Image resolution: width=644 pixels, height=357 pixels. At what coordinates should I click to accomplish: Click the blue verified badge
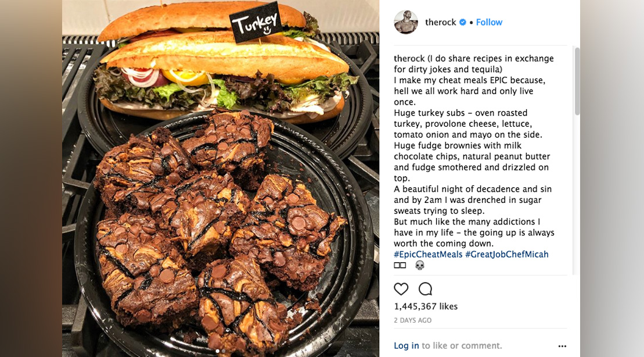point(462,22)
